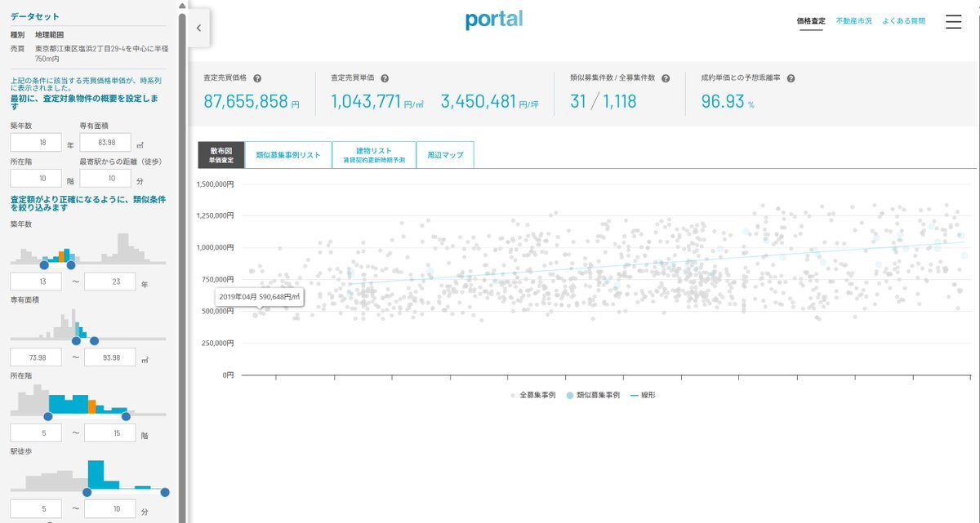Screen dimensions: 980x523
Task: Open よくある質問 link
Action: coord(904,21)
